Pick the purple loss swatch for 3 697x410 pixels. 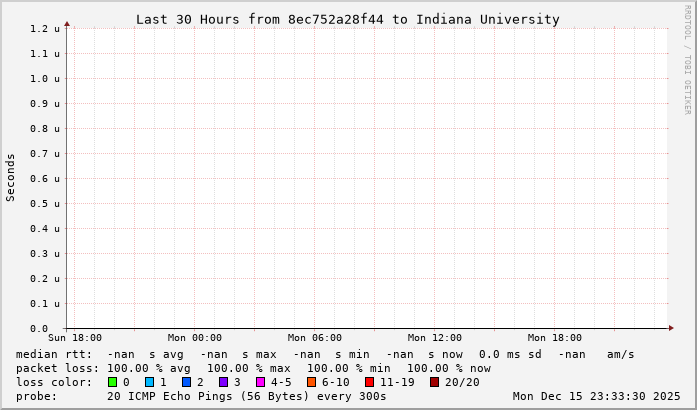tap(223, 382)
